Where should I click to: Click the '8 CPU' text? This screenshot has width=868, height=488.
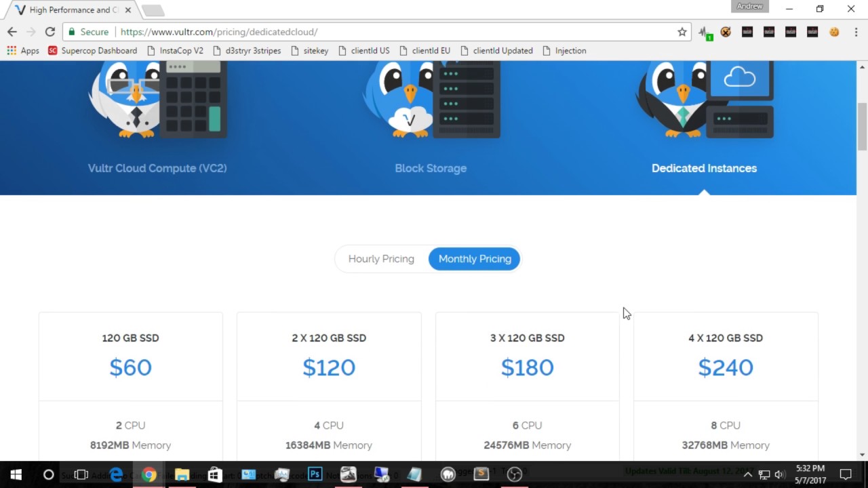point(726,426)
